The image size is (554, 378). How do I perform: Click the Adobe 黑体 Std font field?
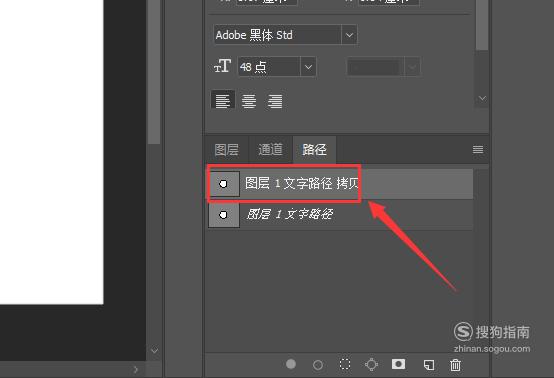[278, 35]
